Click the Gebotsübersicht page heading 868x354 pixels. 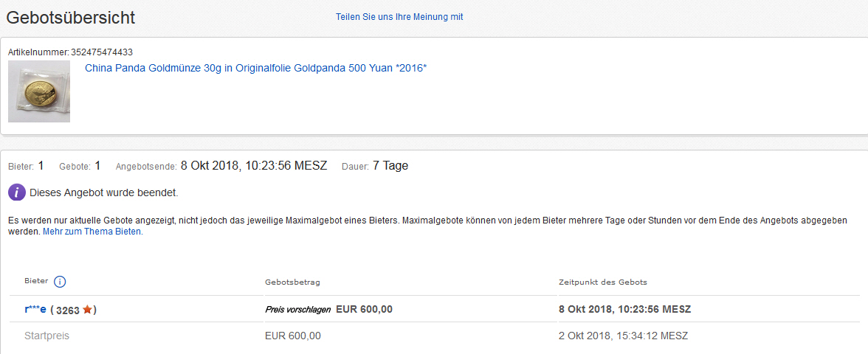point(70,17)
